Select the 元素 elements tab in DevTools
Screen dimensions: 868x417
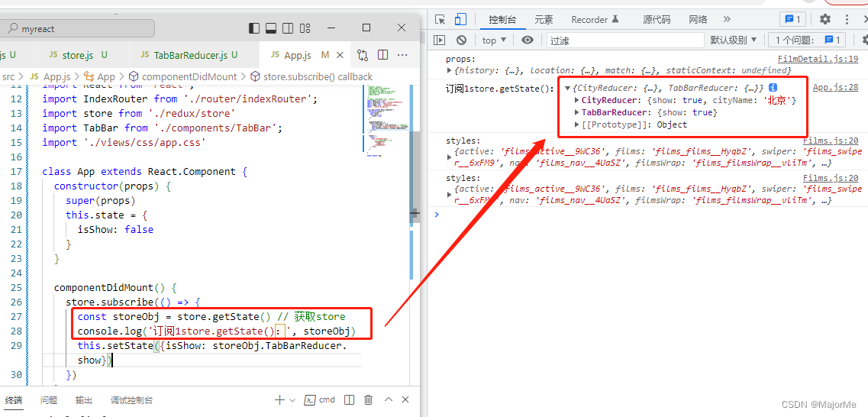tap(544, 19)
